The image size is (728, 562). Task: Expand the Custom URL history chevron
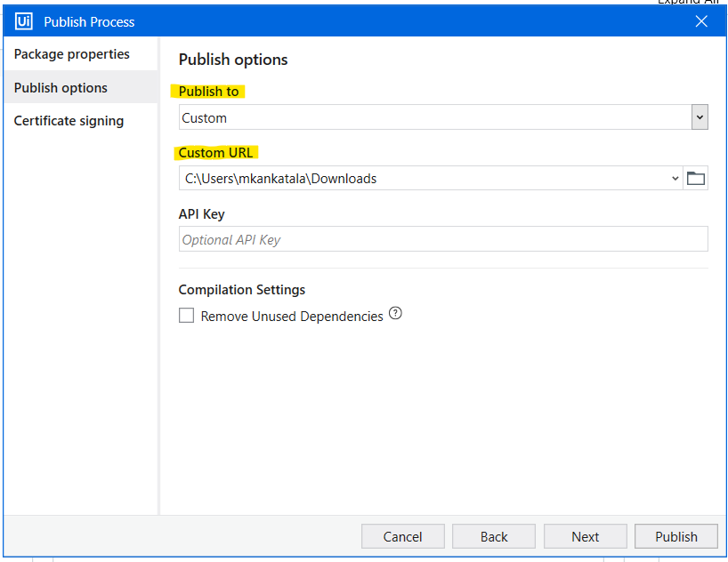click(x=674, y=179)
